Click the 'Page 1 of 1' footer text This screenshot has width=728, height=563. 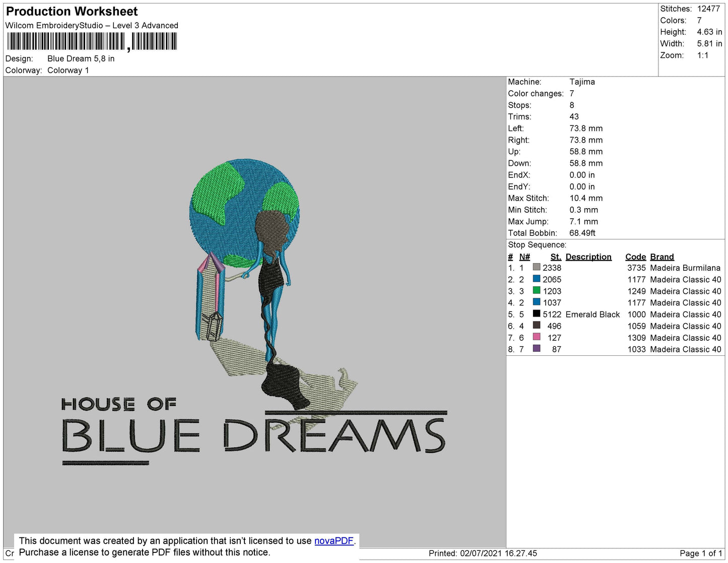coord(701,553)
